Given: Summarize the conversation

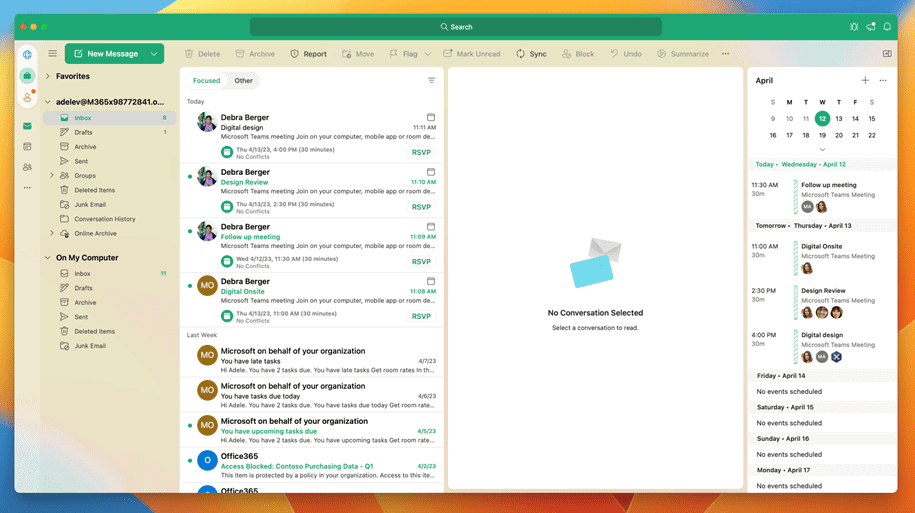Looking at the screenshot, I should [683, 54].
